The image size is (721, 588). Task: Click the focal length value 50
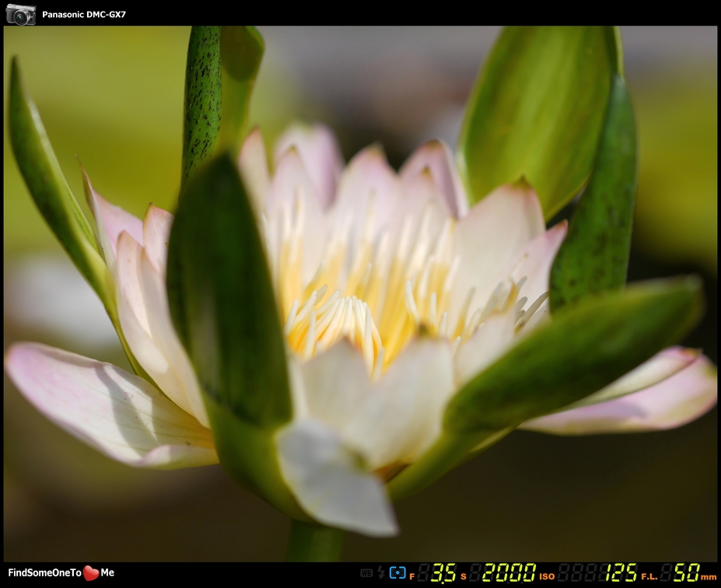pyautogui.click(x=687, y=572)
